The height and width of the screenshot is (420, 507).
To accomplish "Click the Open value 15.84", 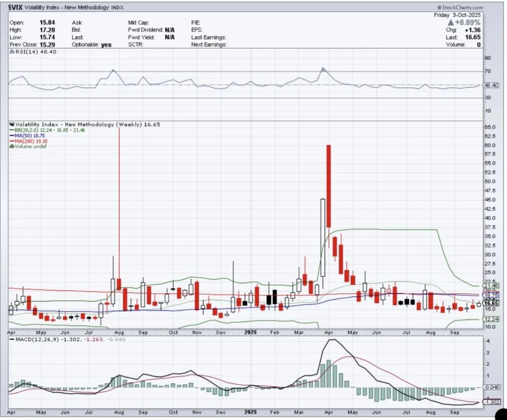I will (47, 23).
